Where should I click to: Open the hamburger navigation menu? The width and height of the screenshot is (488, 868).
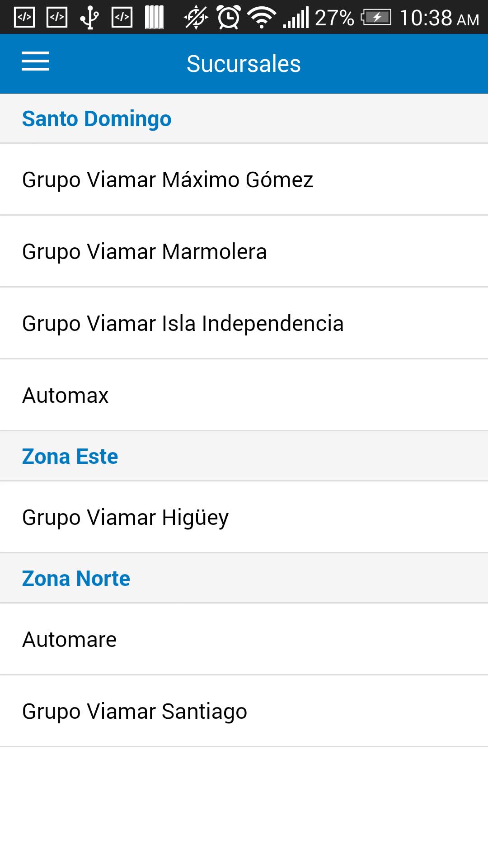[35, 61]
